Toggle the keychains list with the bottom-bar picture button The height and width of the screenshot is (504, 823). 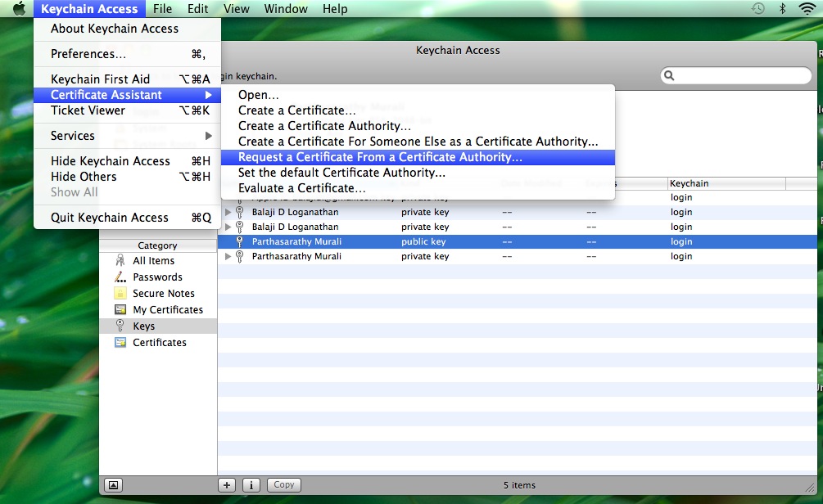[113, 485]
